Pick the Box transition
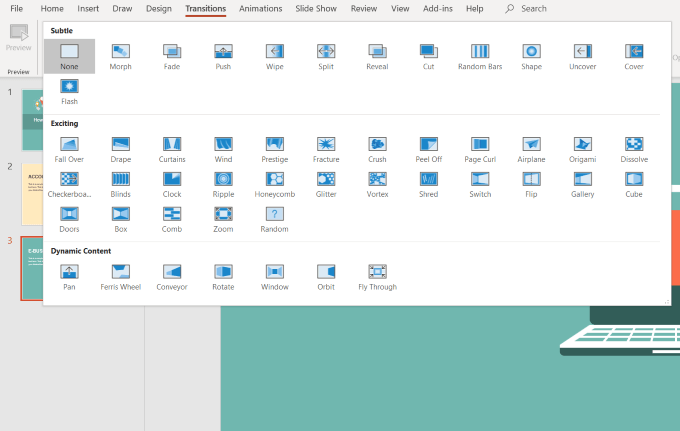Image resolution: width=680 pixels, height=431 pixels. [x=121, y=219]
